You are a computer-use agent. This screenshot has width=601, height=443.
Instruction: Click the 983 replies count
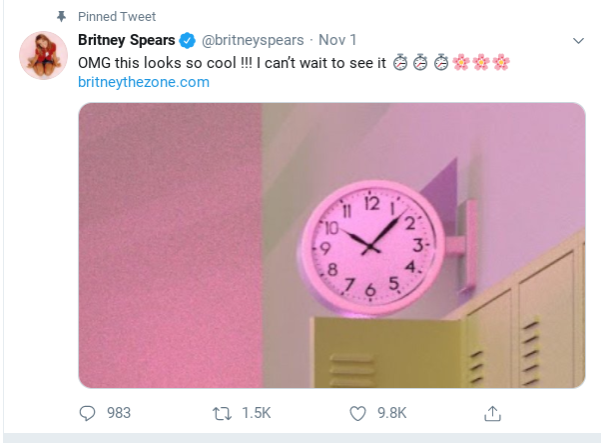(x=119, y=413)
